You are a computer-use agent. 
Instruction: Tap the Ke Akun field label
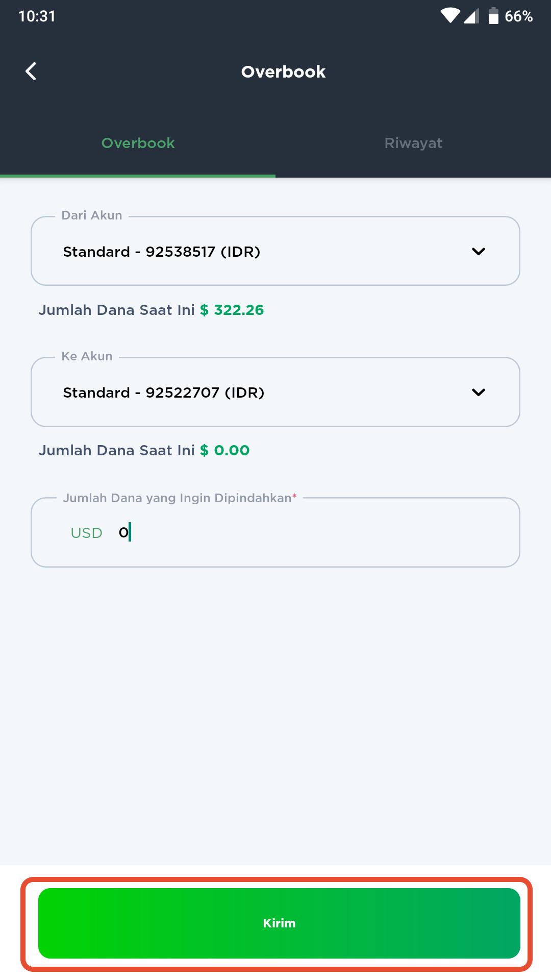pos(87,356)
